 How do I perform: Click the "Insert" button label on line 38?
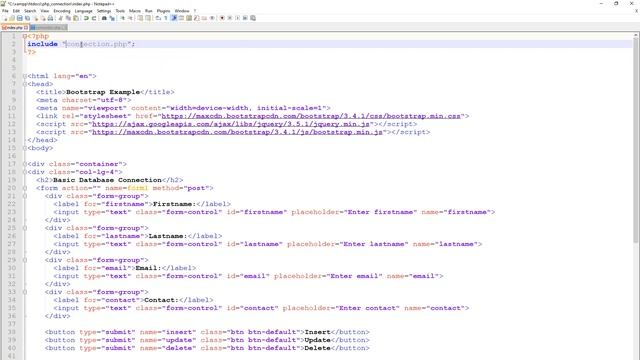[318, 332]
